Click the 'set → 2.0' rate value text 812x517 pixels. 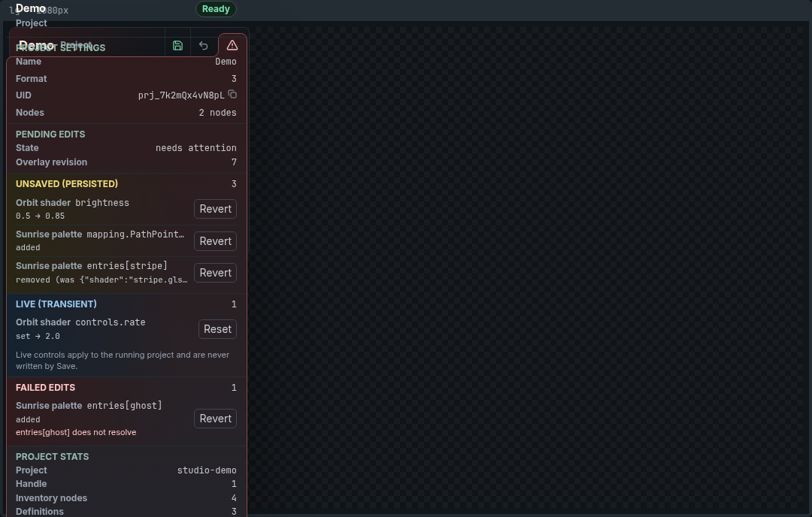pos(38,337)
